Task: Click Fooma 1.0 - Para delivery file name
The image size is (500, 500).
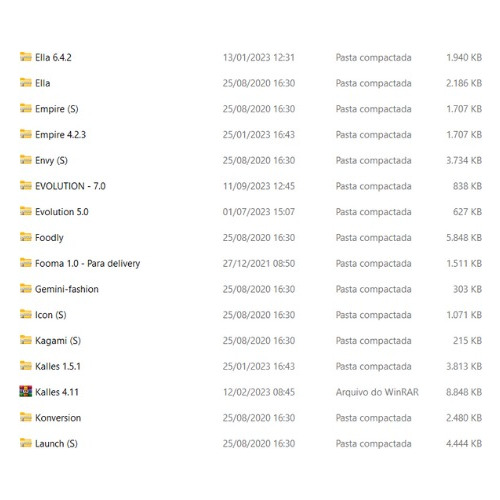Action: 87,263
